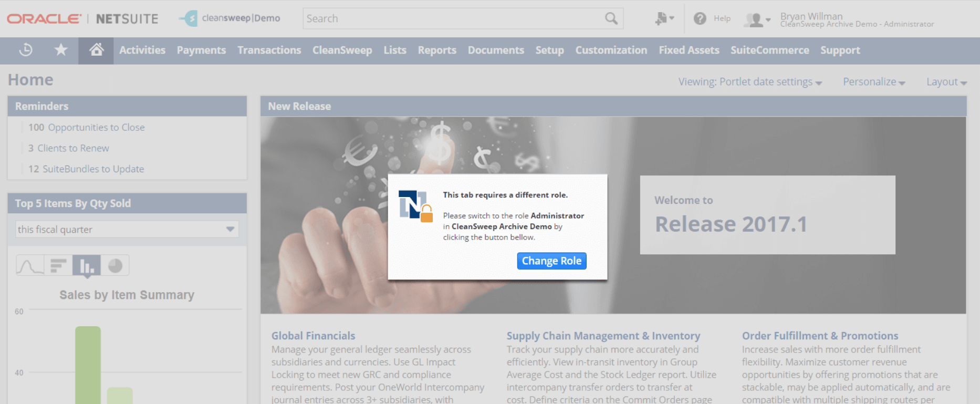The width and height of the screenshot is (980, 404).
Task: Switch chart to pie chart view
Action: coord(115,265)
